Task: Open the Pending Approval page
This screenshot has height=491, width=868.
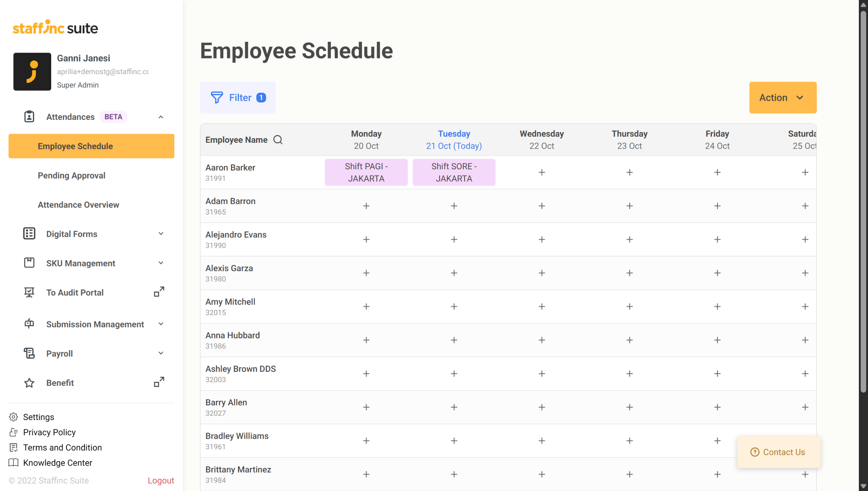Action: (72, 175)
